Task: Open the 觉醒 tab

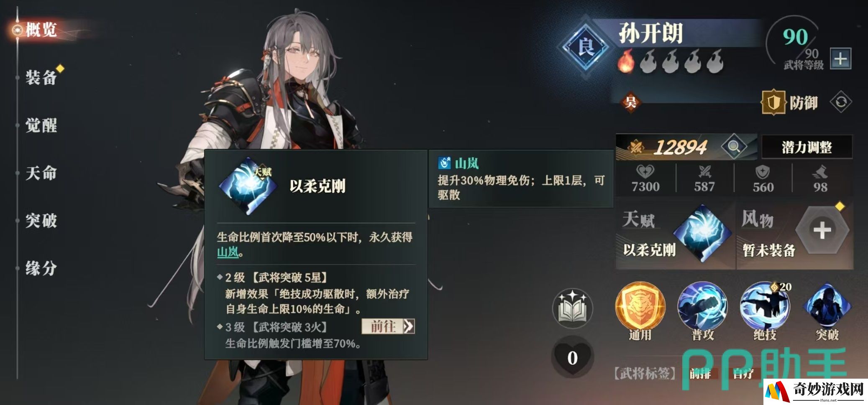Action: (x=41, y=125)
